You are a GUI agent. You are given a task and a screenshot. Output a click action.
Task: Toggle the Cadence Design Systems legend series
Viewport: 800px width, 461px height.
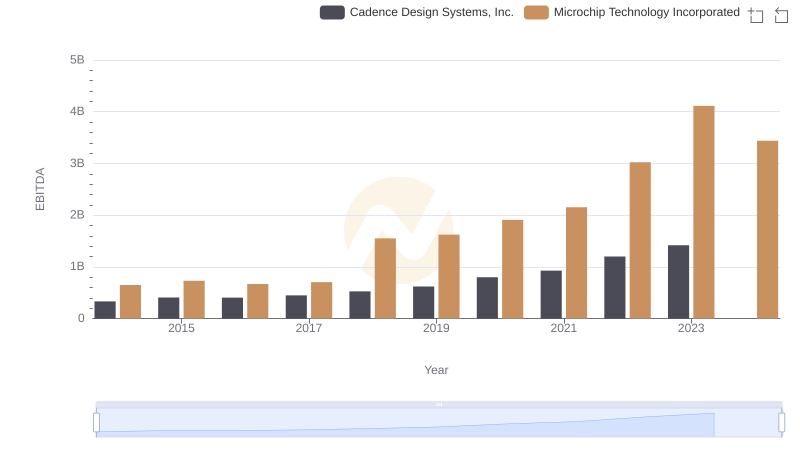[416, 12]
